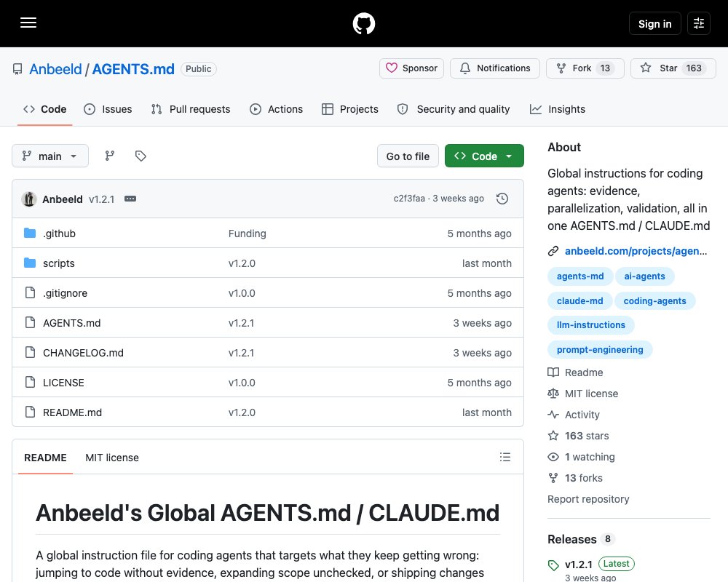View branches via the branch icon

click(110, 156)
